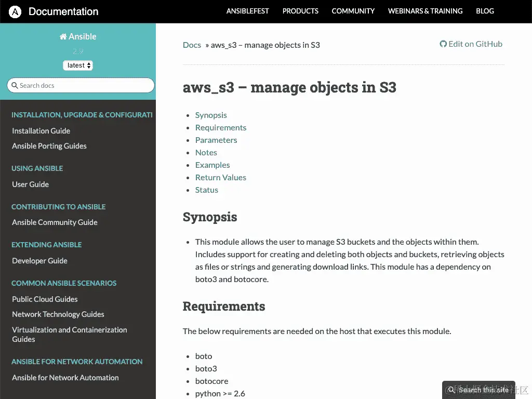
Task: Click USING ANSIBLE sidebar heading
Action: (37, 169)
